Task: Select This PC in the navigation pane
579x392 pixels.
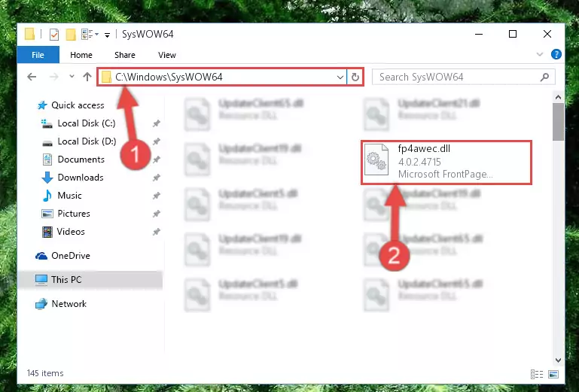Action: click(90, 280)
